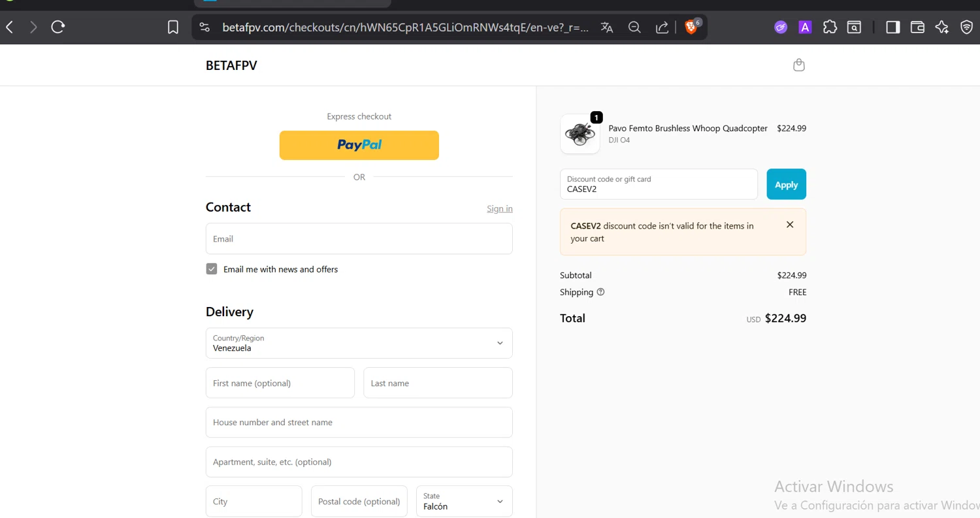Click the FREE shipping value
The image size is (980, 518).
click(797, 292)
